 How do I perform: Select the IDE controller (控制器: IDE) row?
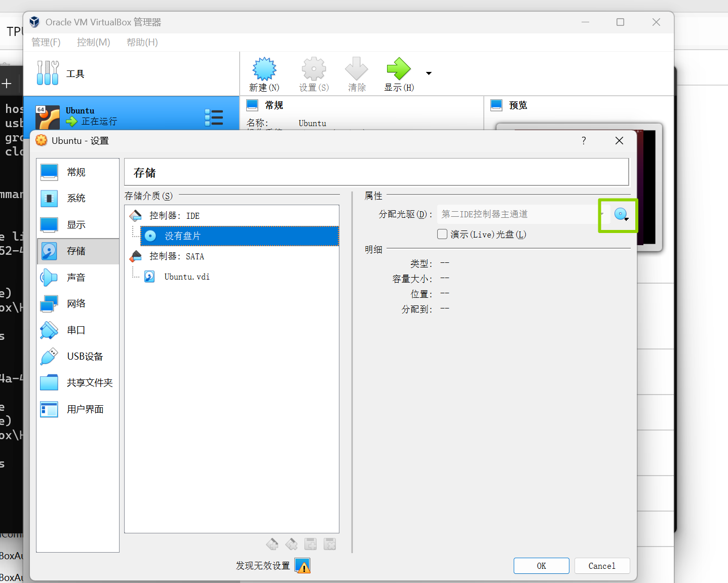[232, 216]
